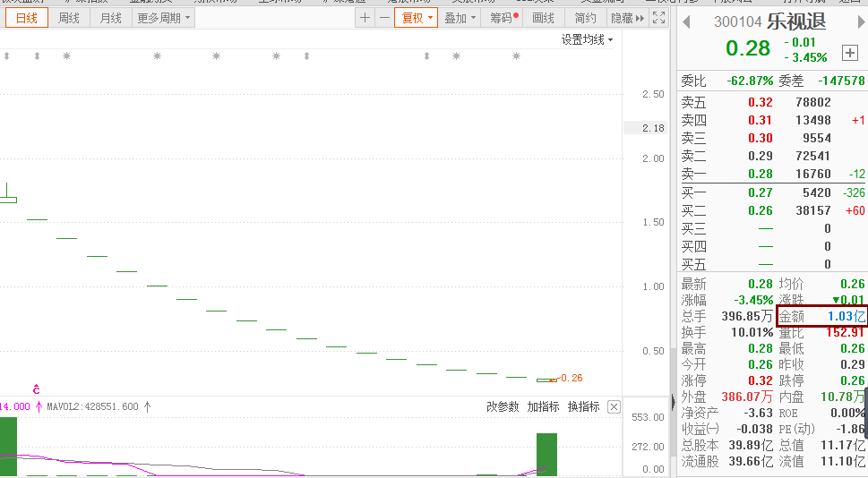Viewport: 868px width, 478px height.
Task: Toggle the 筹码 chip distribution view
Action: click(x=502, y=18)
